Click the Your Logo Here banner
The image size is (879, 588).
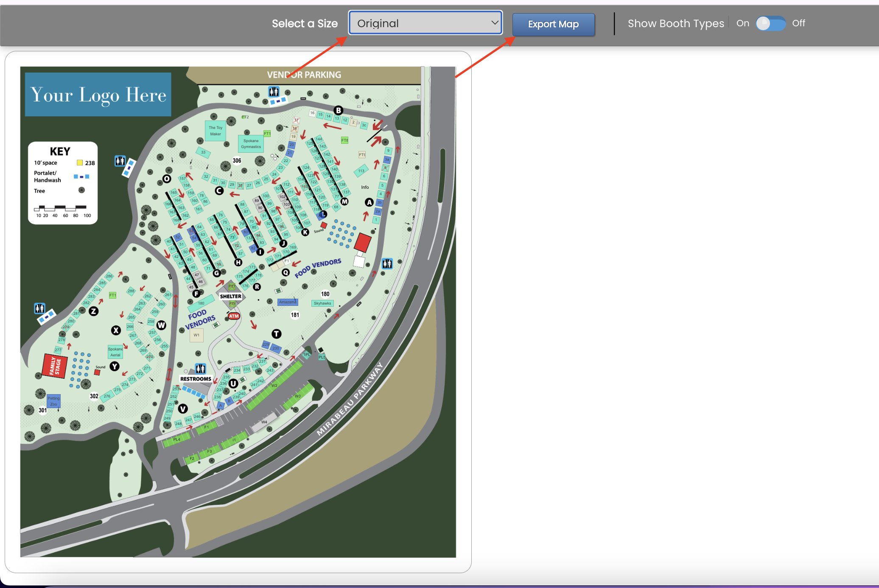98,94
